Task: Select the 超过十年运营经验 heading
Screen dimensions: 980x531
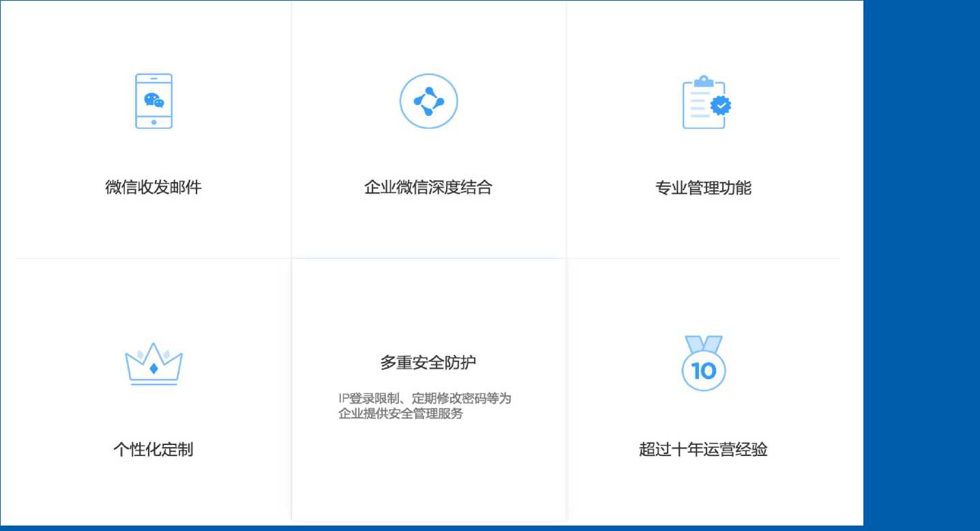Action: (703, 449)
